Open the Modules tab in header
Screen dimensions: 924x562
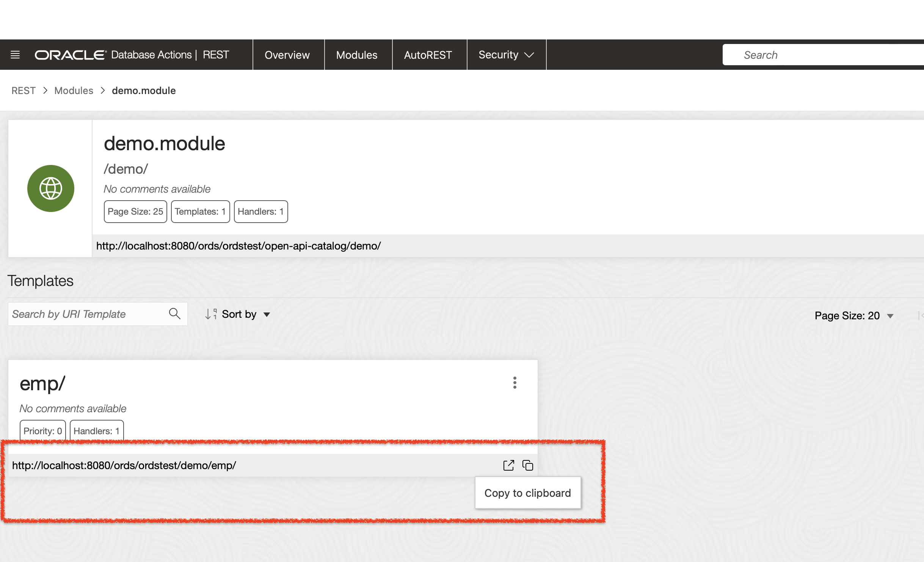(x=356, y=55)
